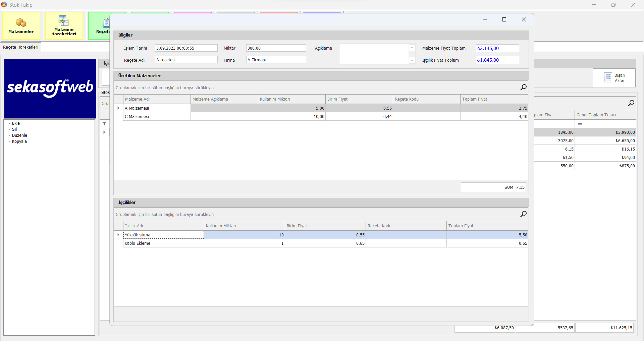644x341 pixels.
Task: Click the Reçete Adı input field
Action: coord(186,60)
